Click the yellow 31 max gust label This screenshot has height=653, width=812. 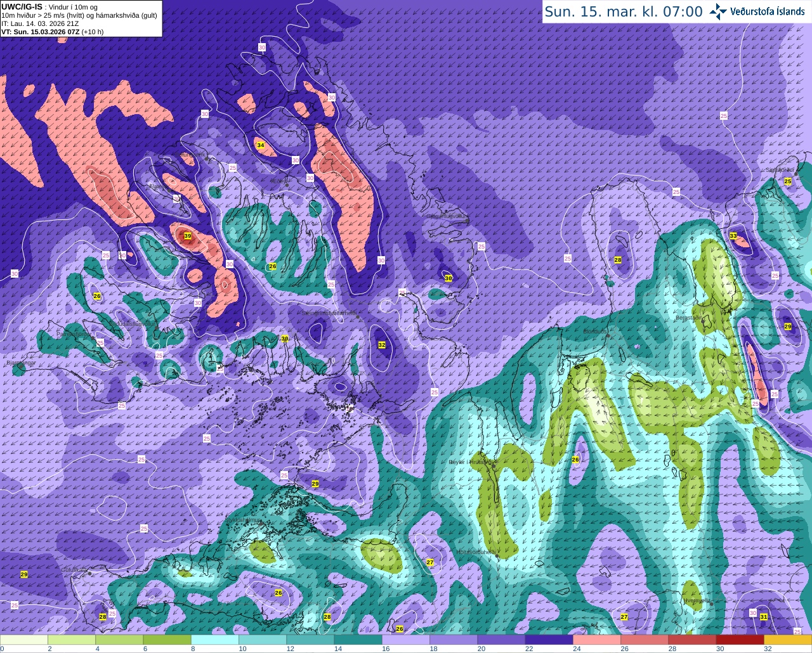tap(764, 617)
